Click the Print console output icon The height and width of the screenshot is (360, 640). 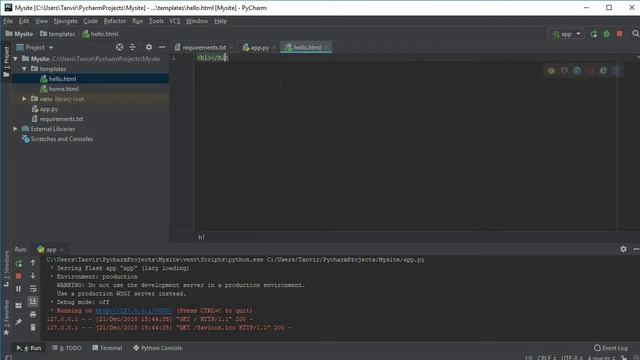33,314
